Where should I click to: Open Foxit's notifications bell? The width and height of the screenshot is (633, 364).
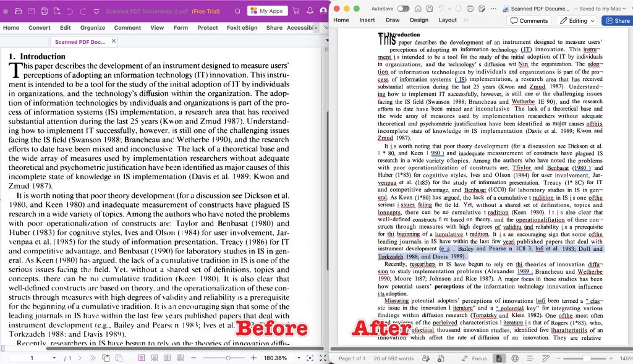[x=310, y=11]
